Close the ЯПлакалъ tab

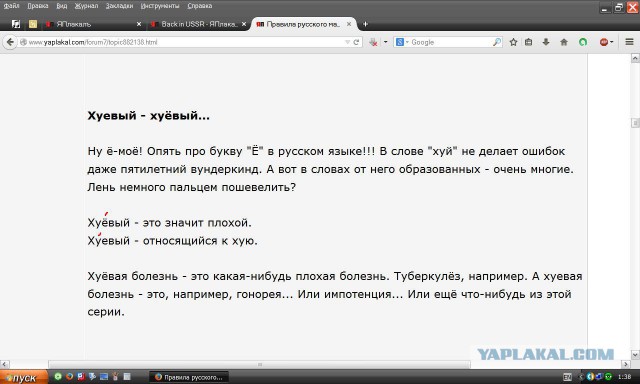[139, 24]
